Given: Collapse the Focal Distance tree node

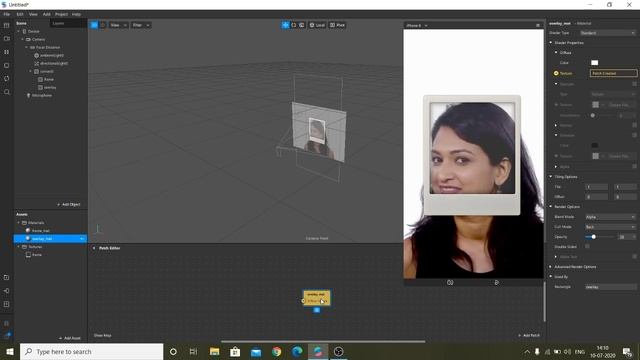Looking at the screenshot, I should 27,47.
